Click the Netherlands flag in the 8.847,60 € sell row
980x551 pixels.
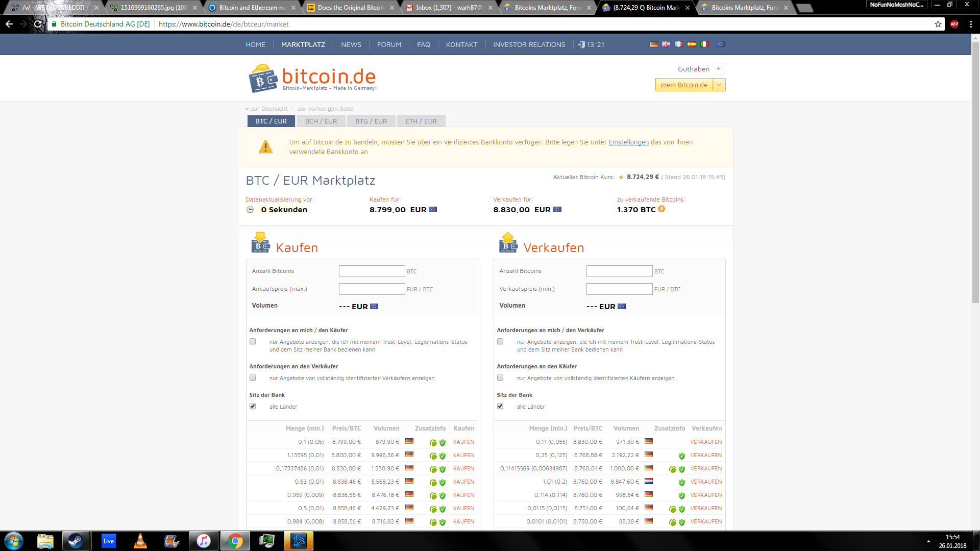click(649, 481)
